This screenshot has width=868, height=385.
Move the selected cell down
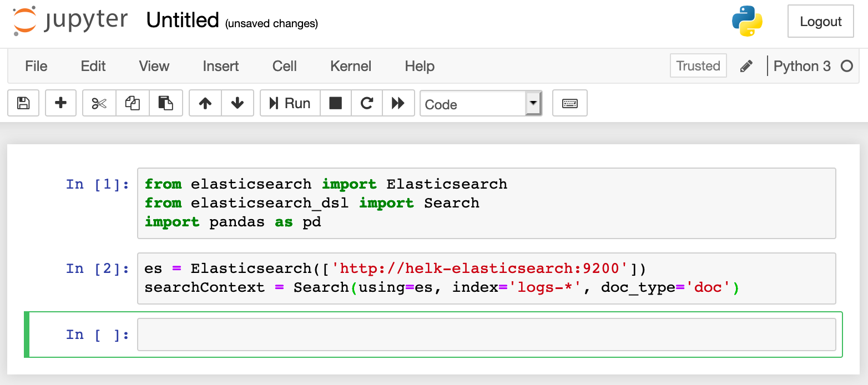tap(238, 103)
